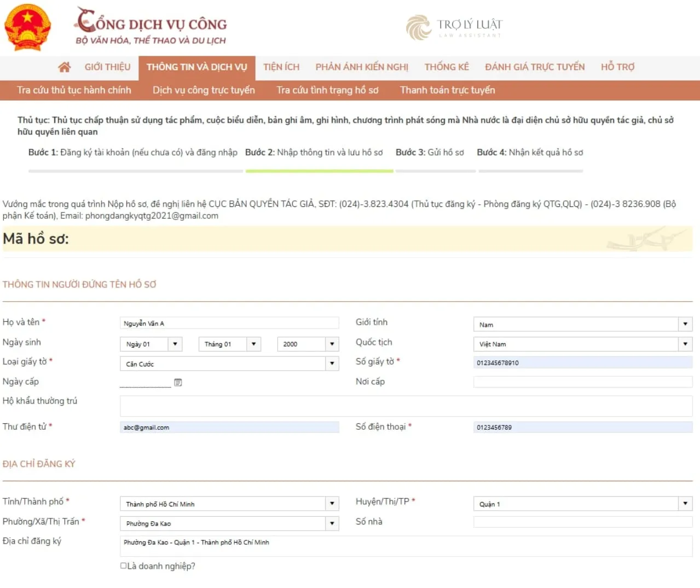Expand the Giới tính dropdown
The width and height of the screenshot is (700, 588).
(x=685, y=324)
